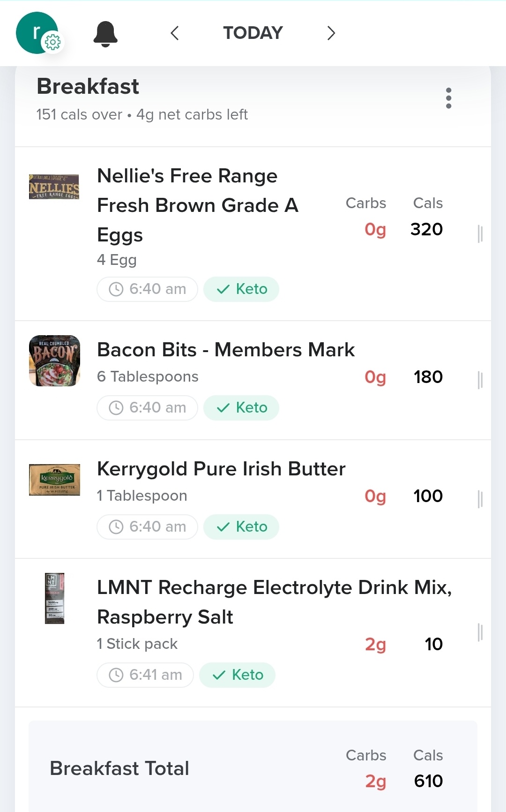Tap the Keto tag on Bacon Bits
506x812 pixels.
pos(241,408)
